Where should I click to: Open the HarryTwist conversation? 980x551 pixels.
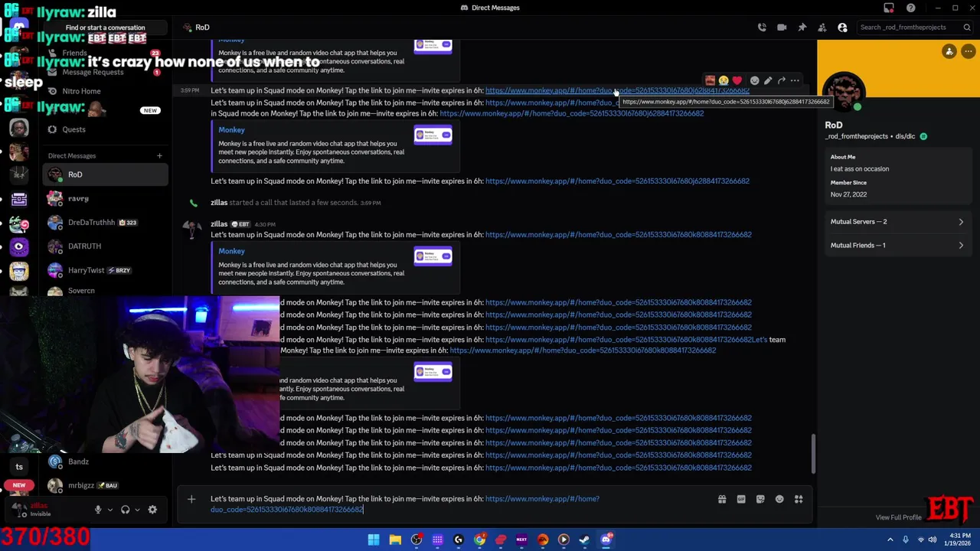point(105,270)
